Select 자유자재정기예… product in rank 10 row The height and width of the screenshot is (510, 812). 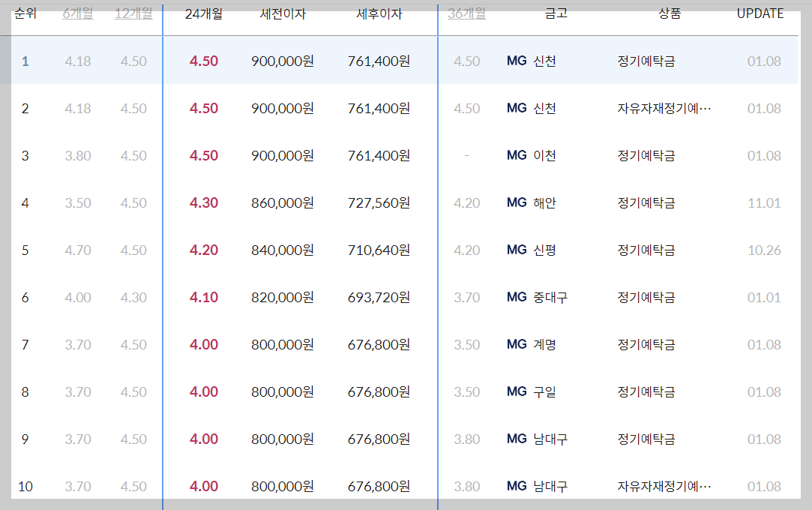(x=664, y=486)
